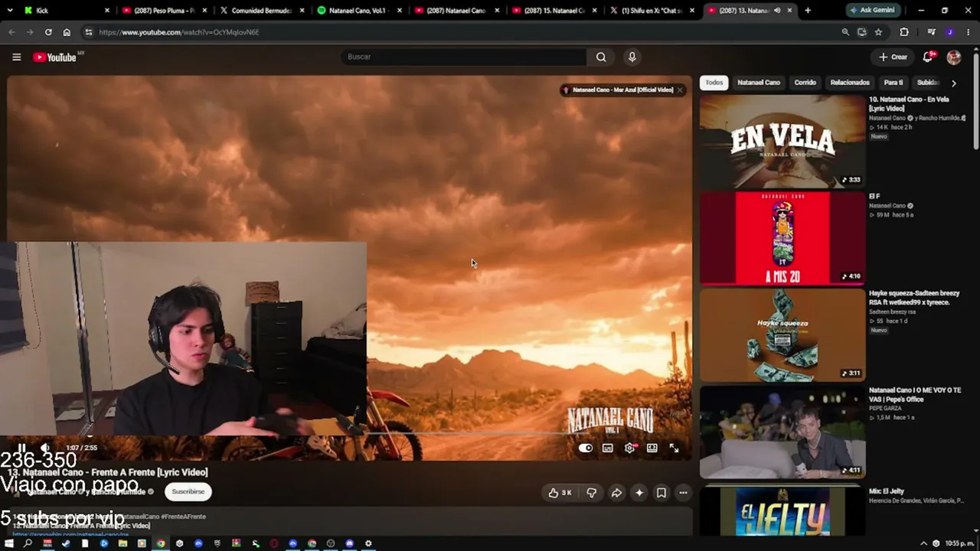The image size is (980, 551).
Task: Open the El Jelty mix thumbnail
Action: click(782, 510)
